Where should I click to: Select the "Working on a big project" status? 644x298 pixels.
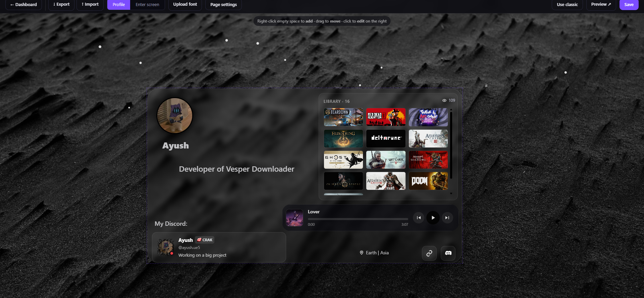(202, 255)
